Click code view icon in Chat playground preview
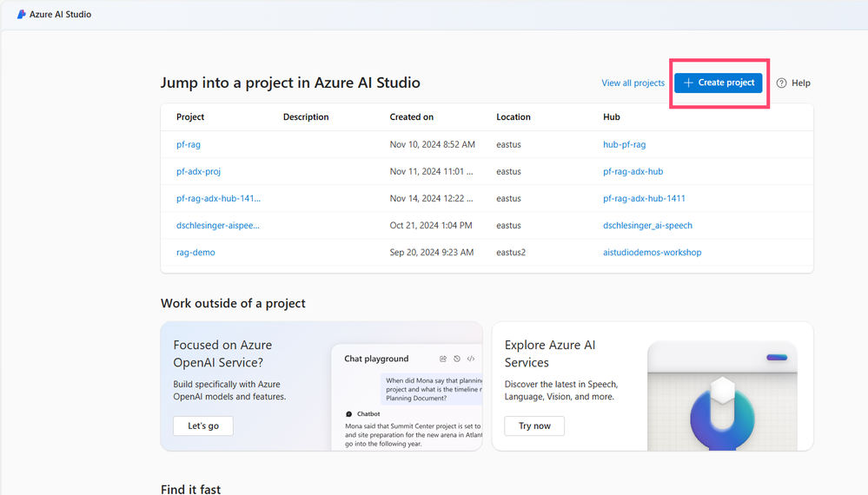Screen dimensions: 868x495 pos(471,359)
